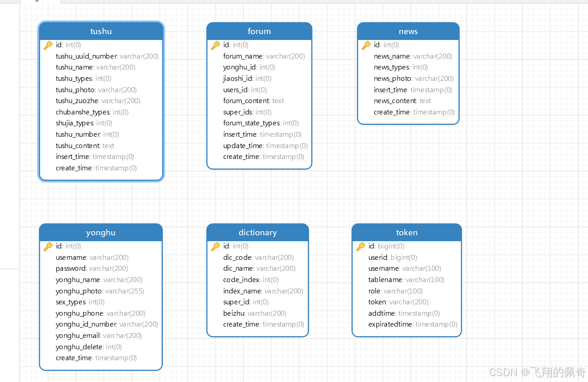This screenshot has height=382, width=588.
Task: Select the beizhu field
Action: (255, 313)
